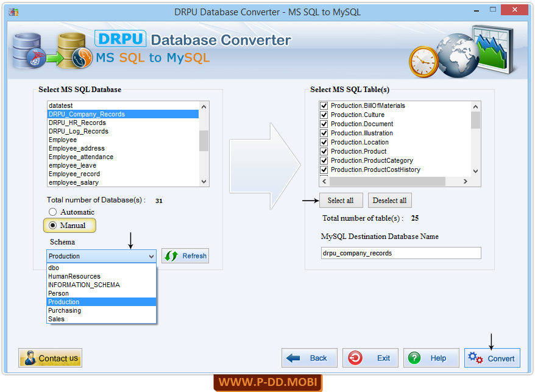Choose dbo schema from the dropdown
This screenshot has height=392, width=535.
point(101,268)
